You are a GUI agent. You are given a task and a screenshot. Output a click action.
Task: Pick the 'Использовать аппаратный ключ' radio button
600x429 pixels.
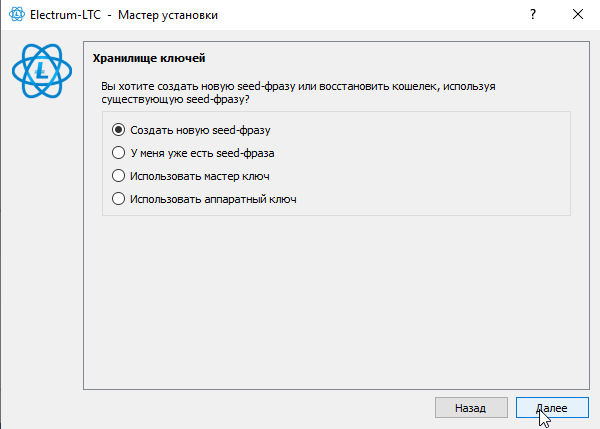[x=118, y=199]
